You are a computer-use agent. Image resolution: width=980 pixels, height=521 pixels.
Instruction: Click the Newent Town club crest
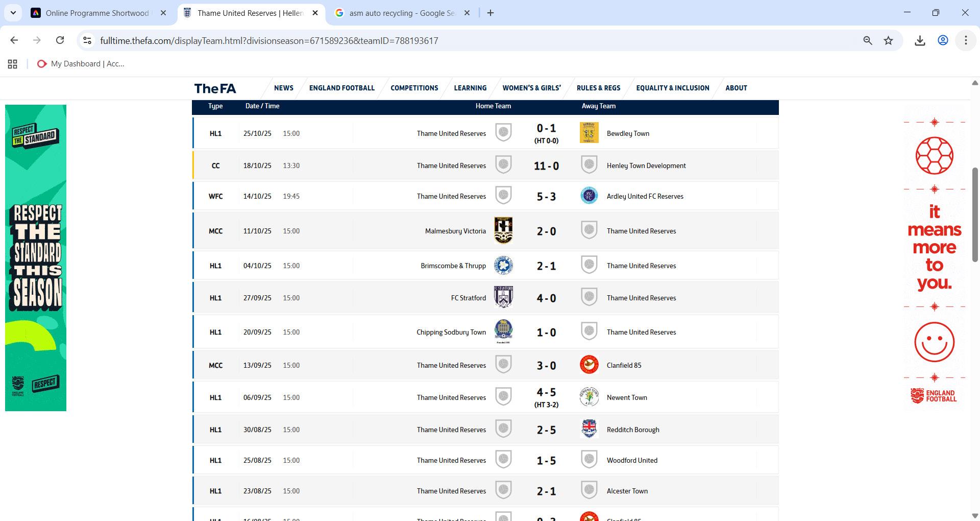[x=589, y=397]
